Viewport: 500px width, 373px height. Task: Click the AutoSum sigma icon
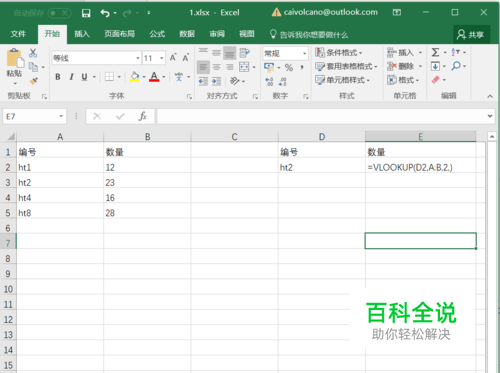(435, 52)
